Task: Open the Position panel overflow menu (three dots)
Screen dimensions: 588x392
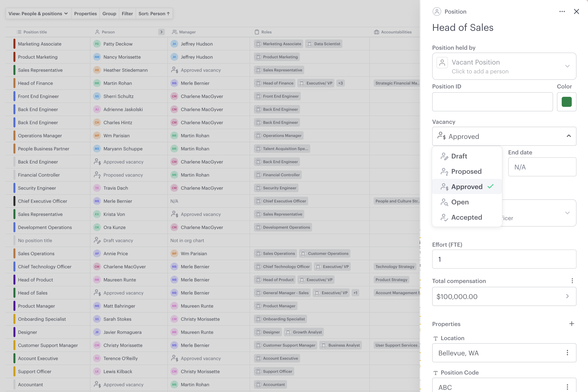Action: (562, 11)
